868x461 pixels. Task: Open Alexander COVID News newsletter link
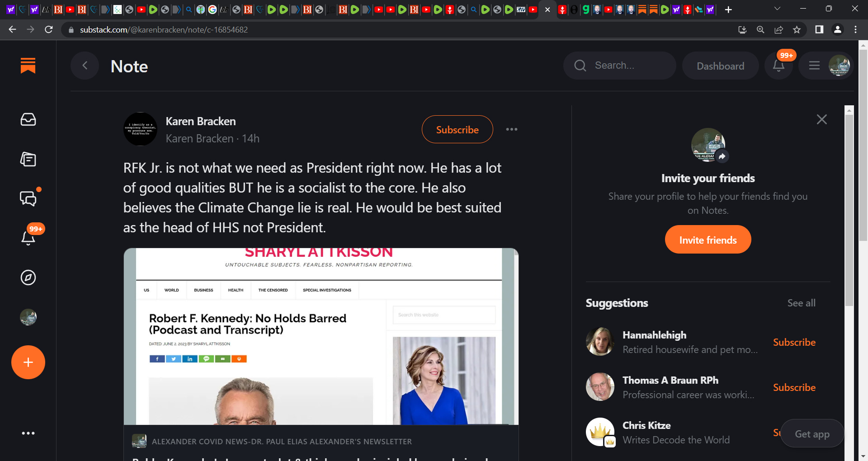pyautogui.click(x=282, y=442)
